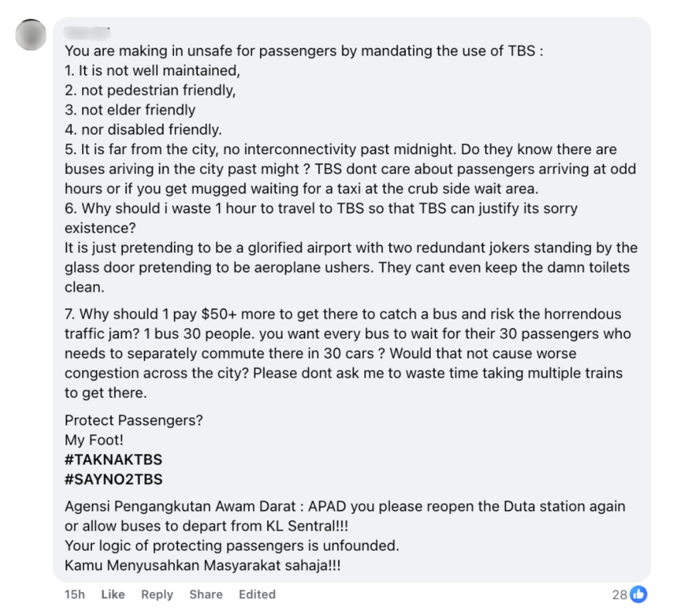Image resolution: width=683 pixels, height=616 pixels.
Task: Show the 28 reactions count list
Action: (620, 594)
